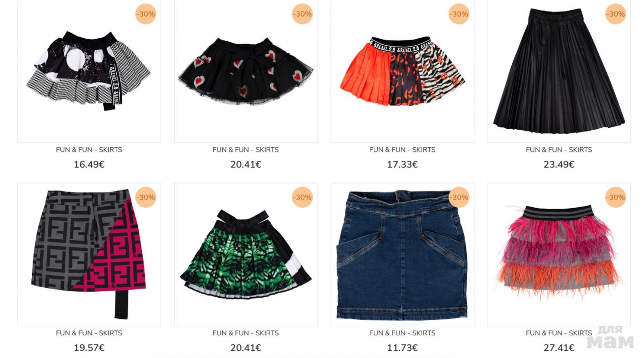Click the FUN & FUN - SKIRTS link above 19.57€
Screen dimensions: 644x358
89,333
